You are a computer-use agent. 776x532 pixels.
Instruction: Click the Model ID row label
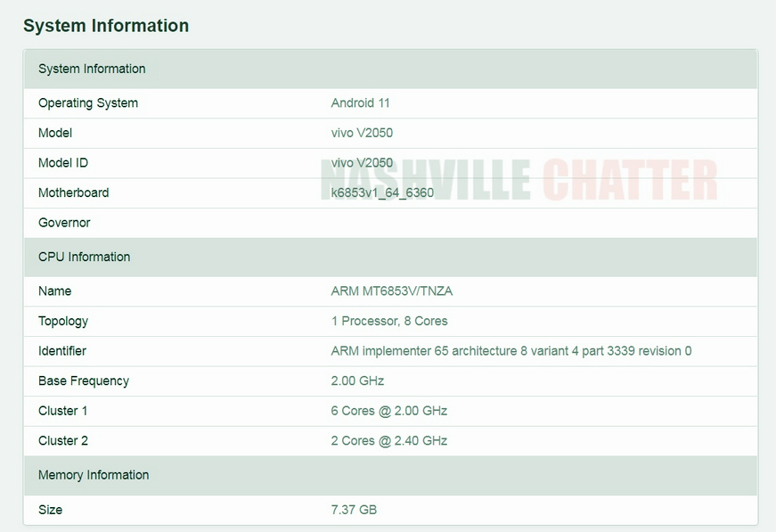(63, 163)
